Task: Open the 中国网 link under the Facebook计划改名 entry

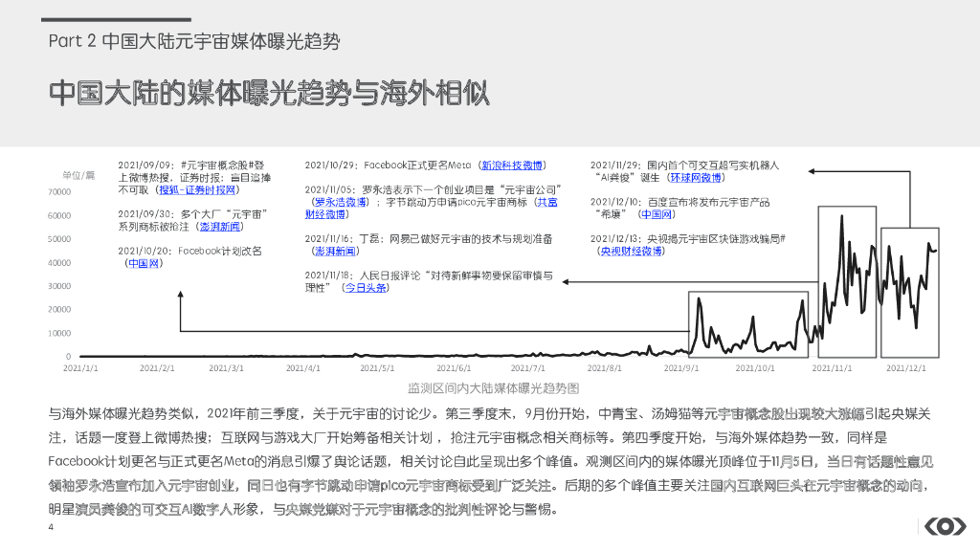Action: pos(144,264)
